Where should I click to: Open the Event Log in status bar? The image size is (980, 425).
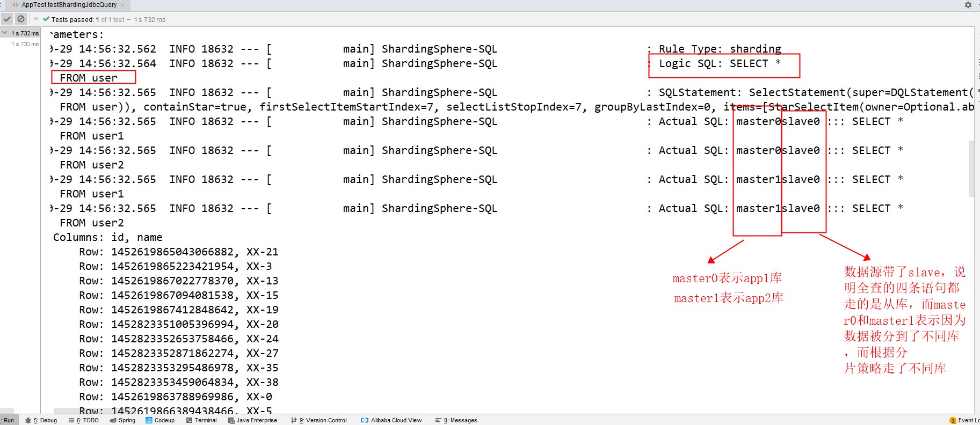[x=964, y=420]
